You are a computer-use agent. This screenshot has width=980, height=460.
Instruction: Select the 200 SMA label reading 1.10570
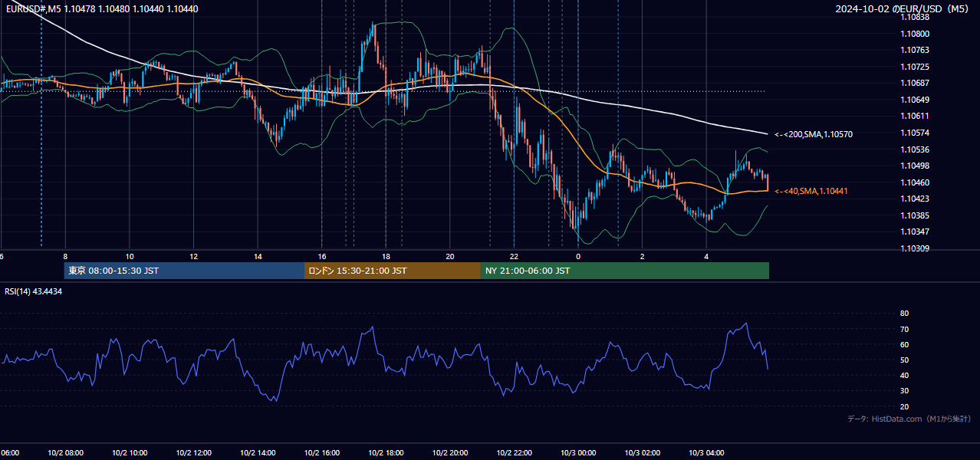[814, 134]
